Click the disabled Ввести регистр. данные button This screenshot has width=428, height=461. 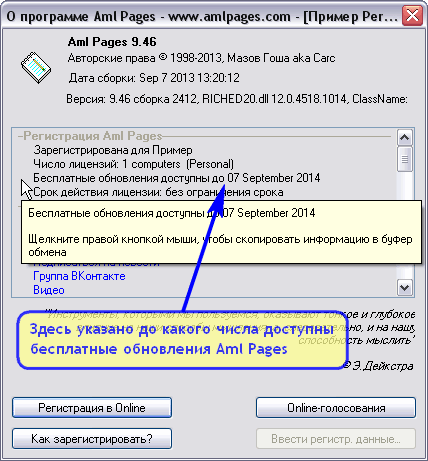pyautogui.click(x=336, y=439)
